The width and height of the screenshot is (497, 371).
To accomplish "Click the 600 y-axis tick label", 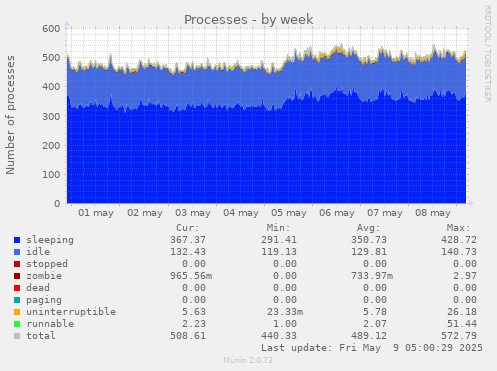I will coord(51,29).
